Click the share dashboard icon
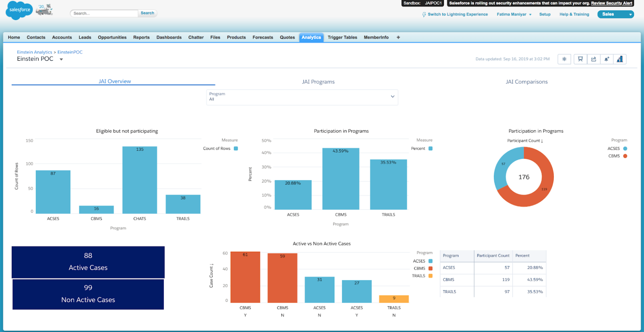This screenshot has width=644, height=332. coord(594,59)
